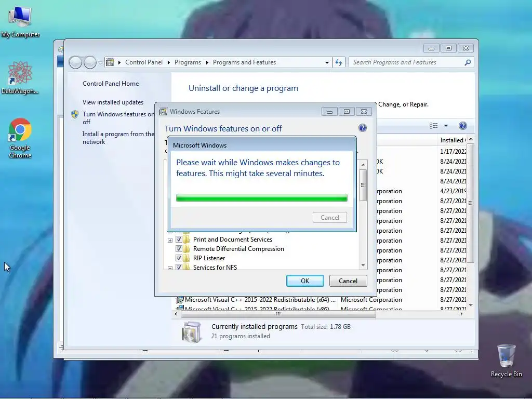Viewport: 532px width, 399px height.
Task: Open the DataWagon desktop shortcut
Action: [x=20, y=78]
